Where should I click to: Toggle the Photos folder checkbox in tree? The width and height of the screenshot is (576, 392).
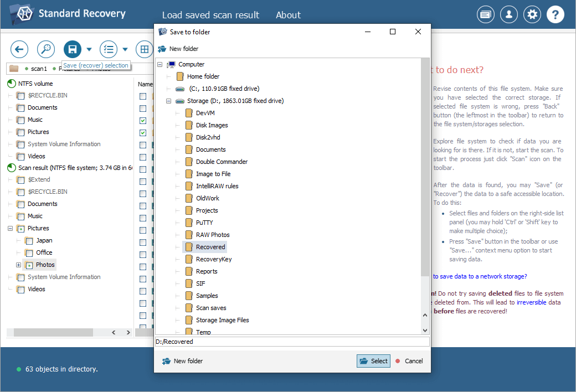29,265
